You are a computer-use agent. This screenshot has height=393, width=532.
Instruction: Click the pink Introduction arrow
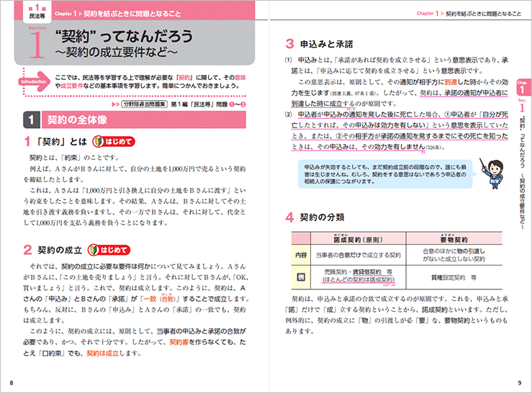click(x=35, y=81)
